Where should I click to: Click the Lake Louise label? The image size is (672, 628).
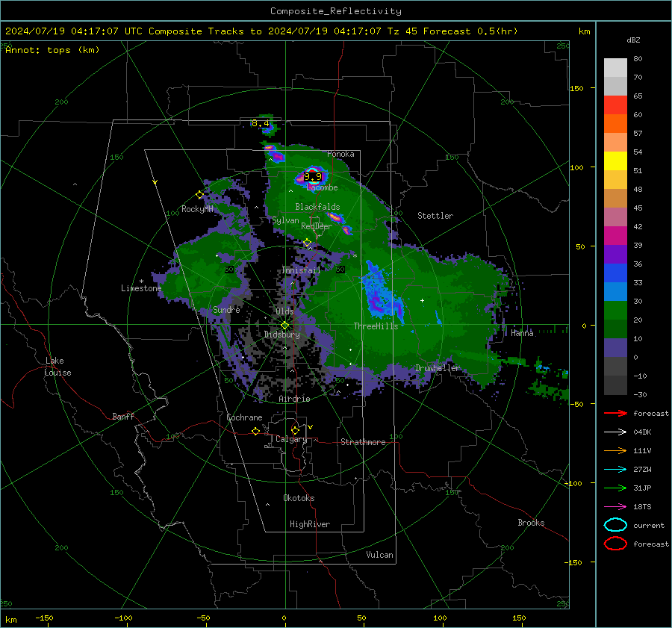tap(57, 367)
